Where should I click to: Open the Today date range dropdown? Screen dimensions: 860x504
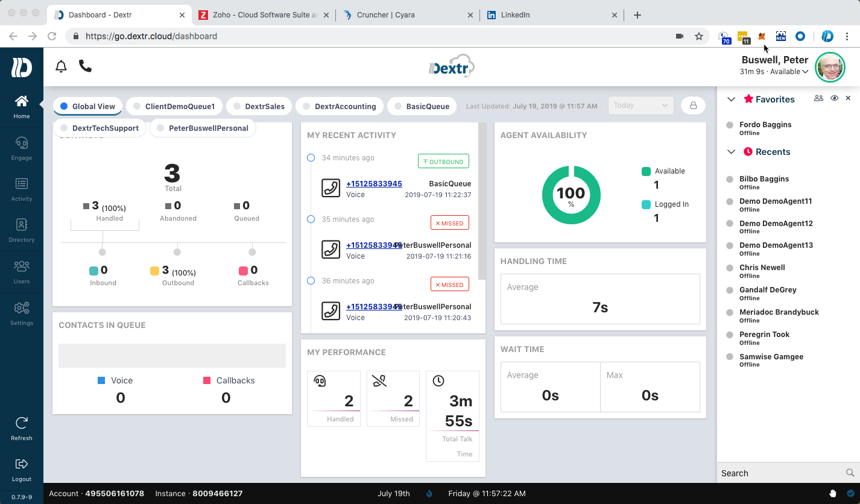[640, 106]
